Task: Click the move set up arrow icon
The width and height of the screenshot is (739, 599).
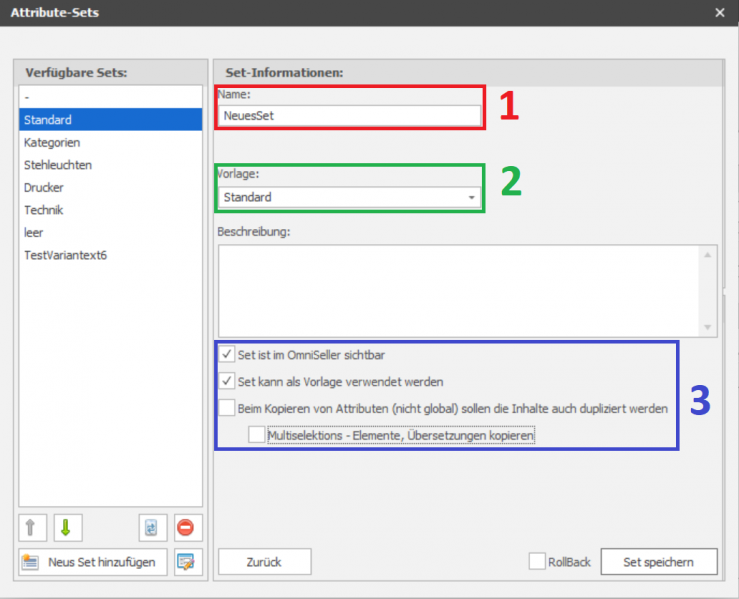Action: click(x=33, y=528)
